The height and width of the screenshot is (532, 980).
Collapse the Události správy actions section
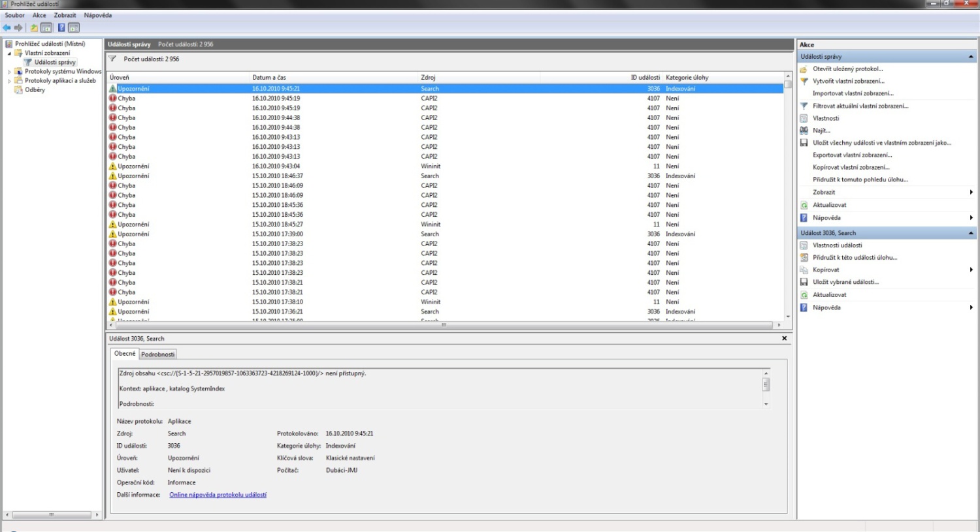[971, 57]
